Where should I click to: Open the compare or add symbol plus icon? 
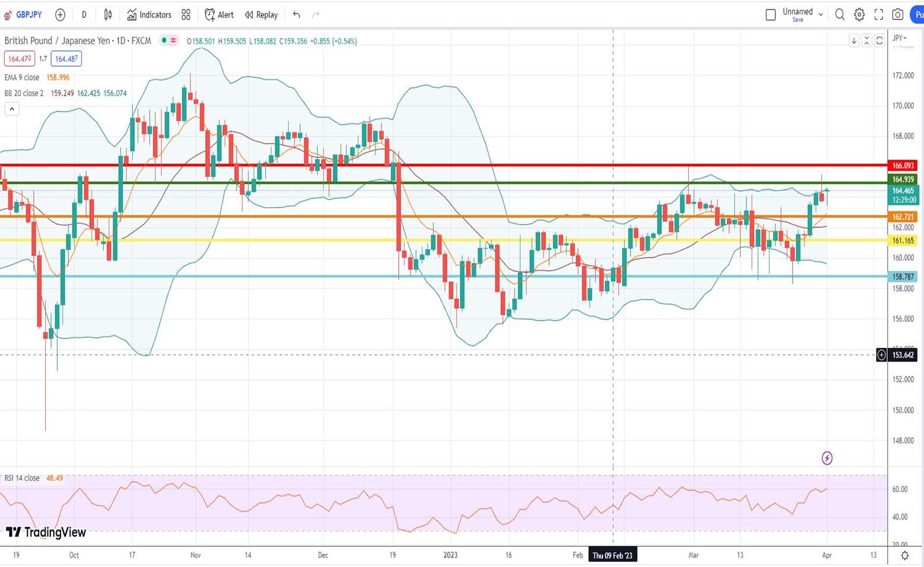(60, 15)
